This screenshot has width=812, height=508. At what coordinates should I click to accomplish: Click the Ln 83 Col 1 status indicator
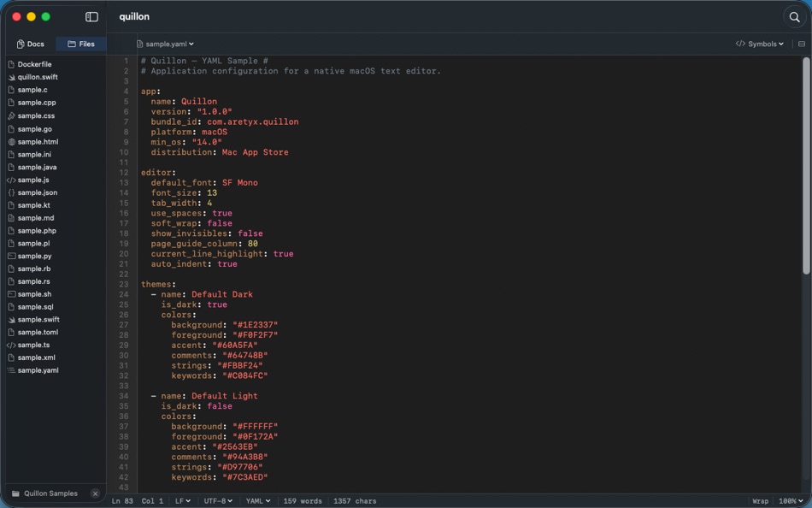pyautogui.click(x=137, y=501)
